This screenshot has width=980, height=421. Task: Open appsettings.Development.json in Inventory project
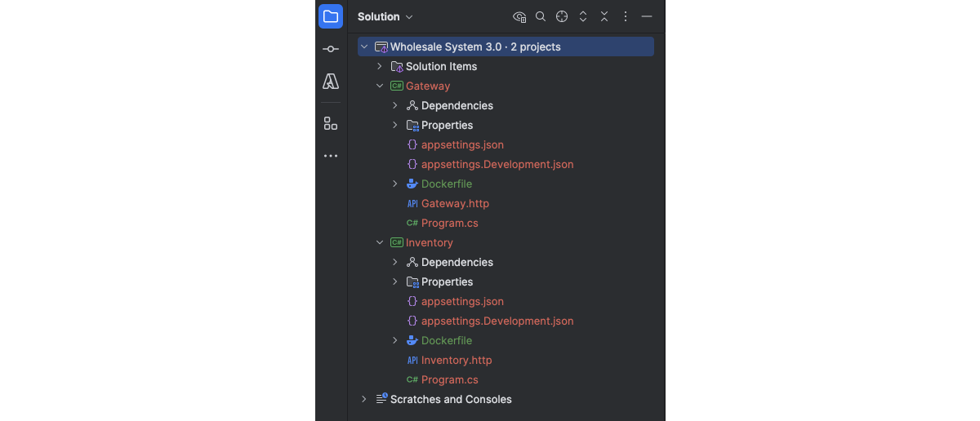[497, 321]
